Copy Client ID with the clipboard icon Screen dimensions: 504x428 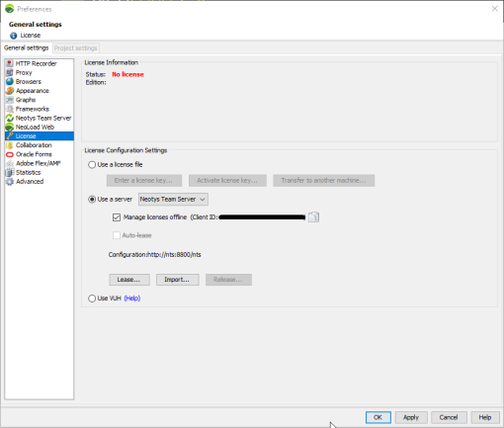tap(313, 217)
